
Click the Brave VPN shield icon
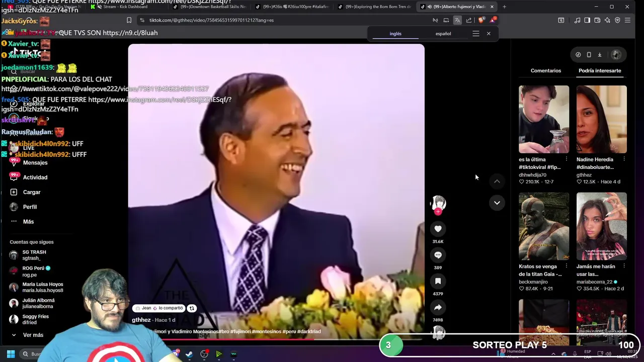point(617,20)
